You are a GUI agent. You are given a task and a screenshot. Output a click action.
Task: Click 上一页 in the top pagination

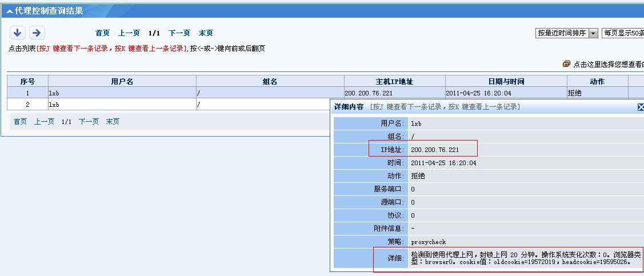coord(129,33)
